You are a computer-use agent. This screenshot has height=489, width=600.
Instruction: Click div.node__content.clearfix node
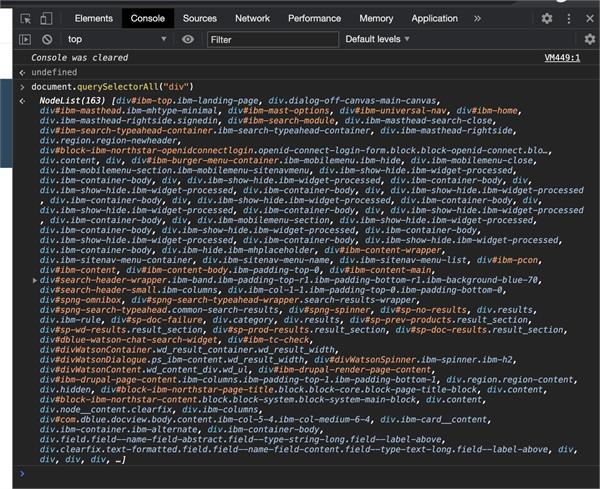(x=106, y=409)
